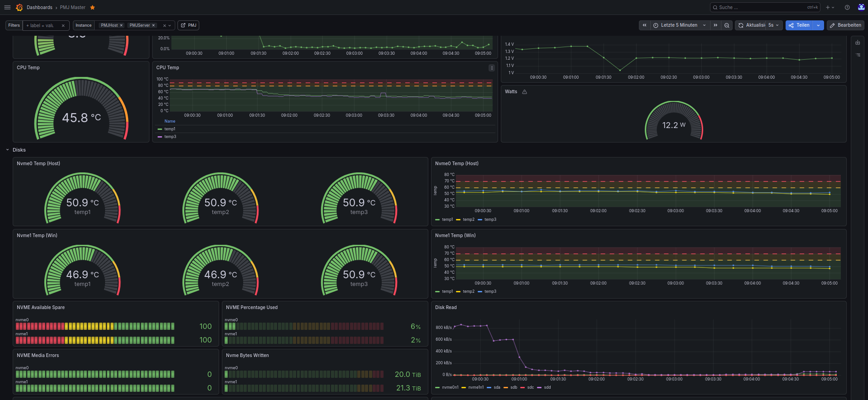
Task: Toggle temp1 series in CPU Temp legend
Action: click(170, 129)
